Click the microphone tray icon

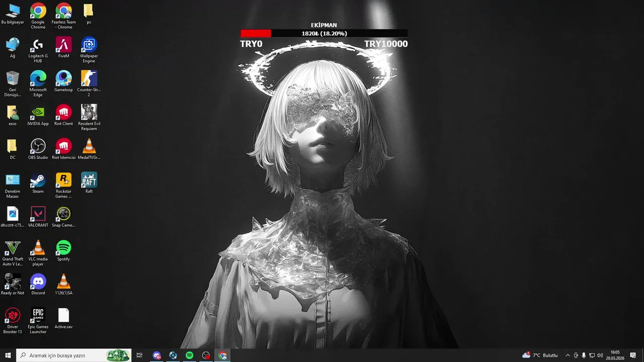[584, 355]
